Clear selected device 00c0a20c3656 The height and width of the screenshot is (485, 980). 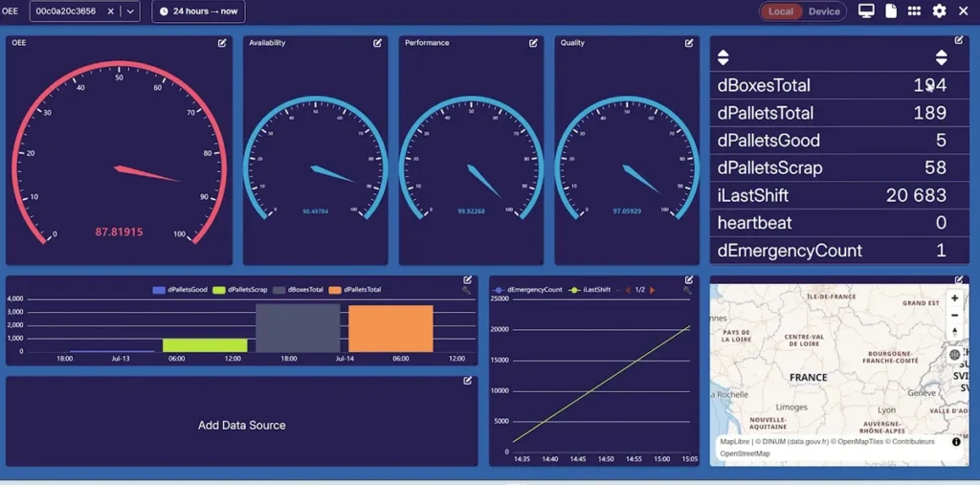coord(111,11)
